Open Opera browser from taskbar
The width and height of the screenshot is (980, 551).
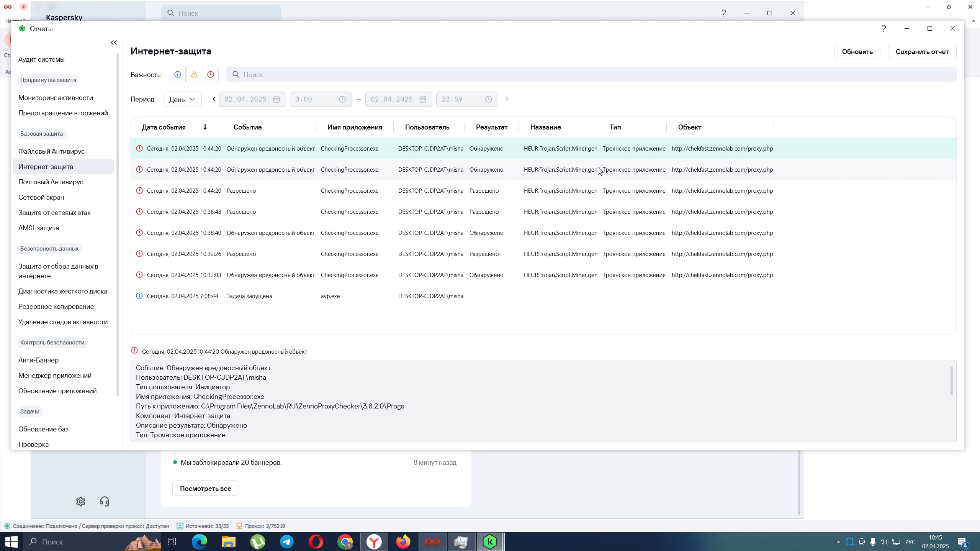coord(316,542)
